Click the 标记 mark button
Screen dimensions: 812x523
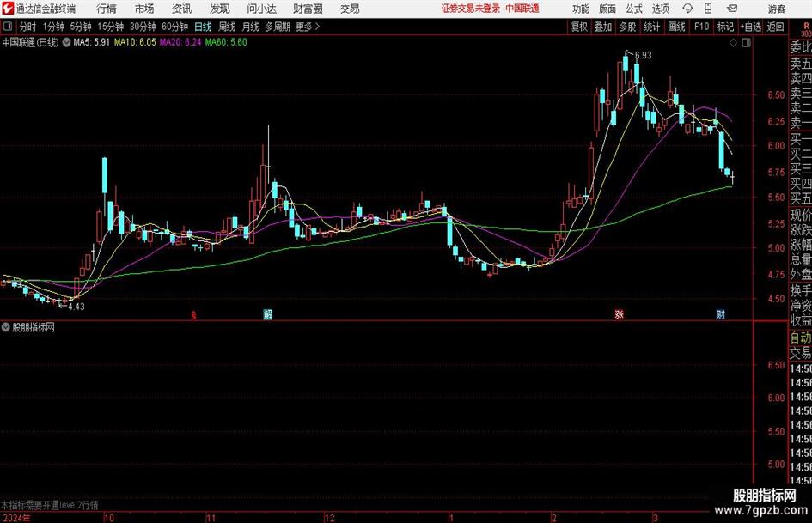pos(725,27)
